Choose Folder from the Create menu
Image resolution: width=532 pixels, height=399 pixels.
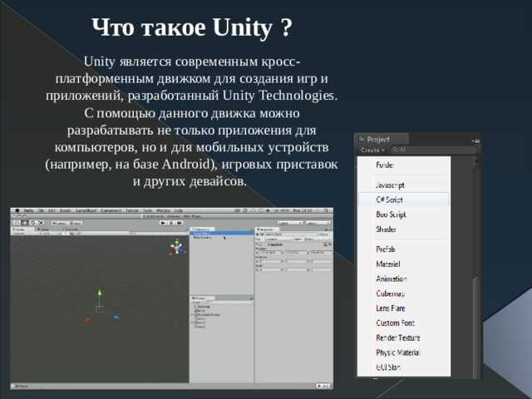coord(404,165)
